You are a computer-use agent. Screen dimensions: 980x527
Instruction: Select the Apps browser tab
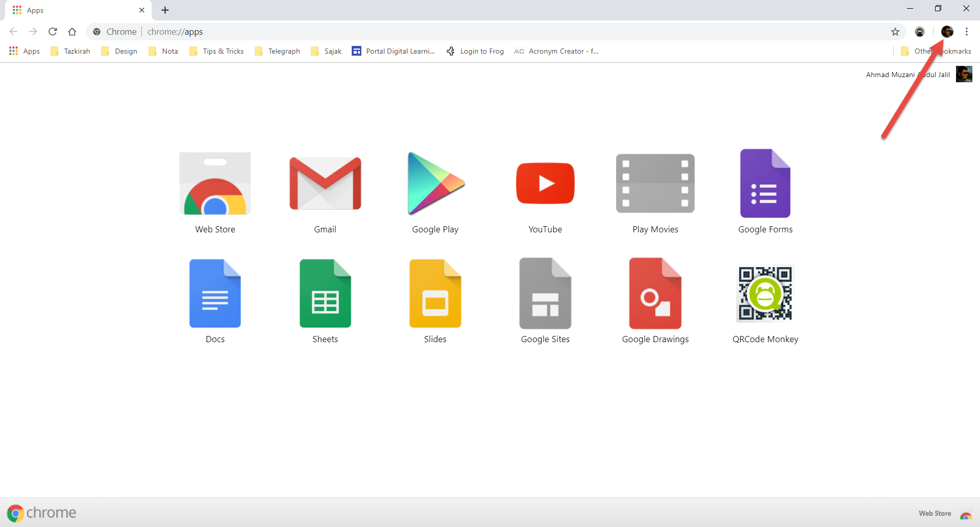pos(77,10)
